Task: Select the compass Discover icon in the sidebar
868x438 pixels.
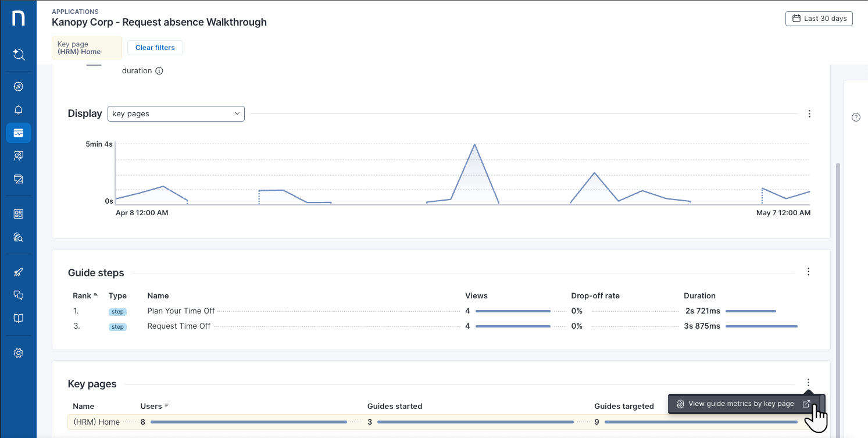Action: coord(19,86)
